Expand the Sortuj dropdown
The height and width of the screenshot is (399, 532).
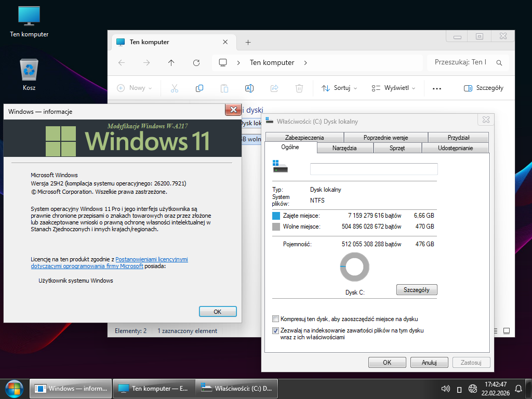click(x=339, y=88)
